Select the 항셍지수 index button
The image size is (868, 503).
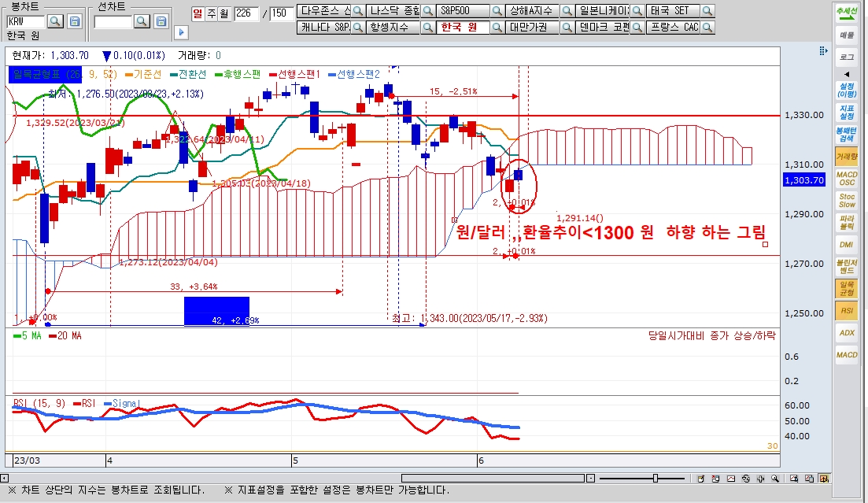coord(391,28)
